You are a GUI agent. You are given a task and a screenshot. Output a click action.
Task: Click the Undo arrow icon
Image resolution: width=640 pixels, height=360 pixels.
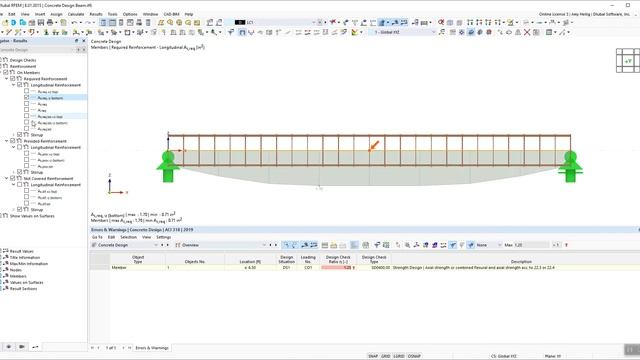pos(74,22)
